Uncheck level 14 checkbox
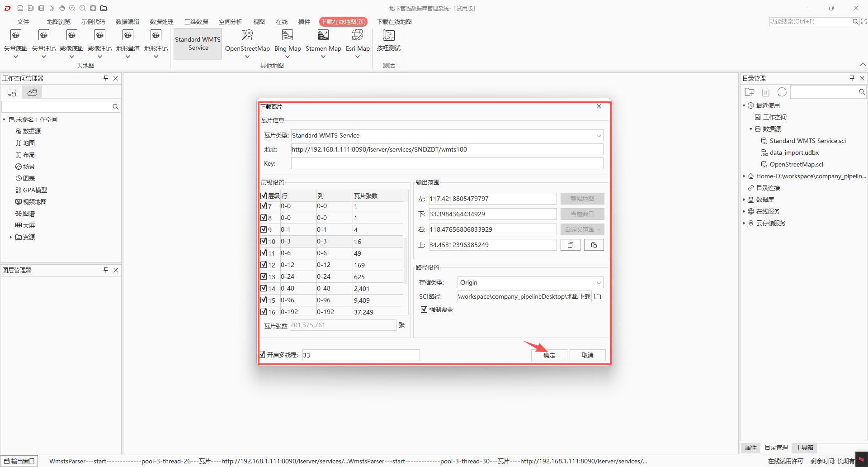The width and height of the screenshot is (868, 467). coord(264,288)
